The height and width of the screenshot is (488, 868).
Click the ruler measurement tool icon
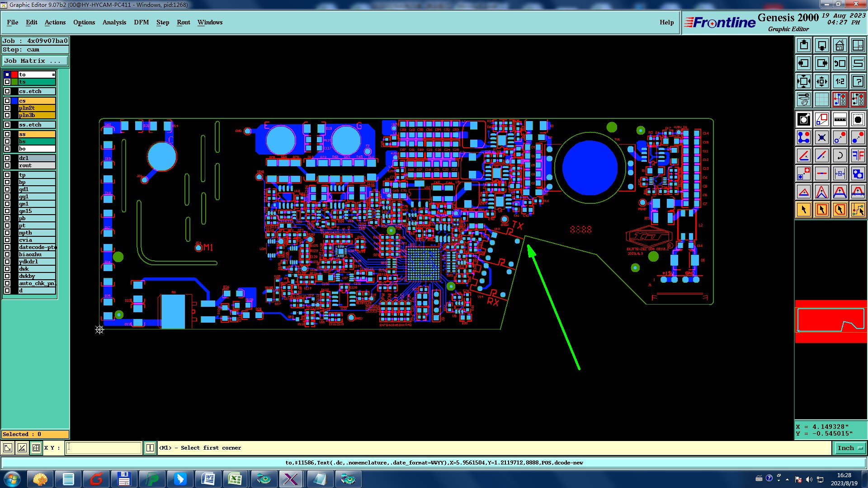click(x=840, y=119)
